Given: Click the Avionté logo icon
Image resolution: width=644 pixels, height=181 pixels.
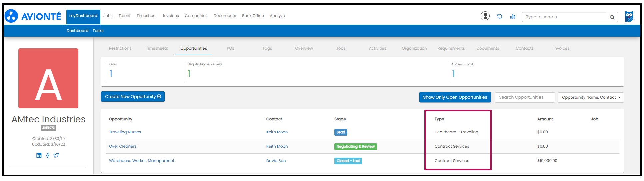Looking at the screenshot, I should pos(11,16).
